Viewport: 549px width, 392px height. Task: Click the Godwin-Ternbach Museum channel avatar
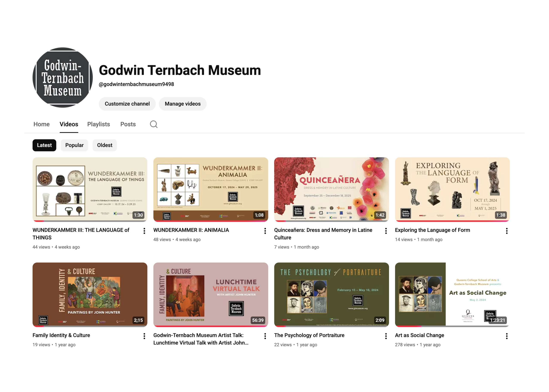click(x=62, y=77)
